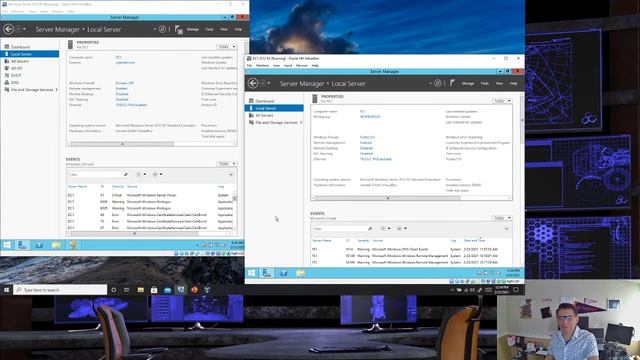640x360 pixels.
Task: Click domain name link in DC1 properties
Action: [x=125, y=62]
